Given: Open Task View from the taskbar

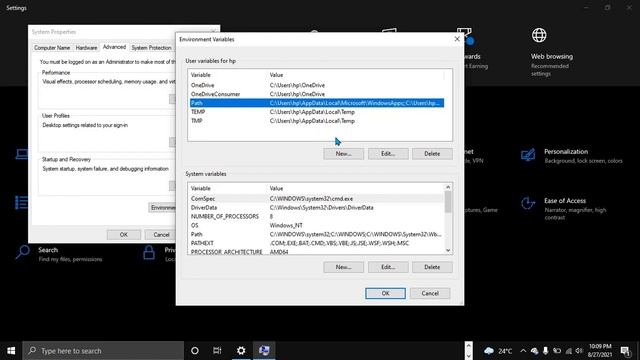Looking at the screenshot, I should click(x=217, y=351).
